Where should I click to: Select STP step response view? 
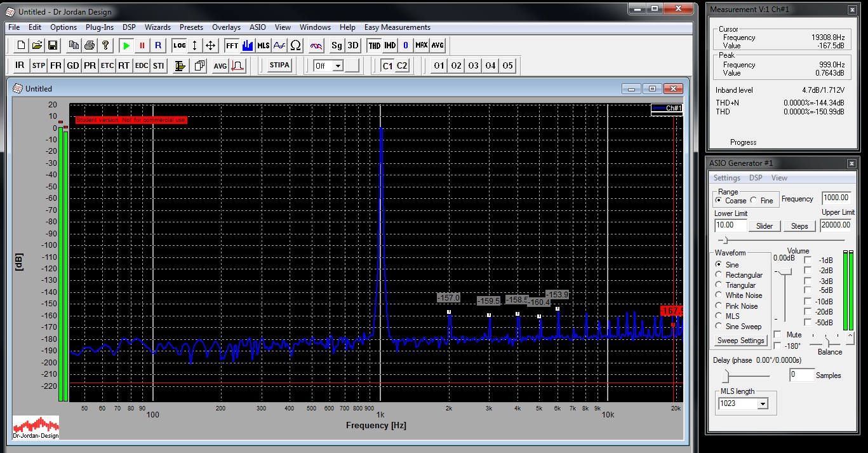tap(39, 65)
